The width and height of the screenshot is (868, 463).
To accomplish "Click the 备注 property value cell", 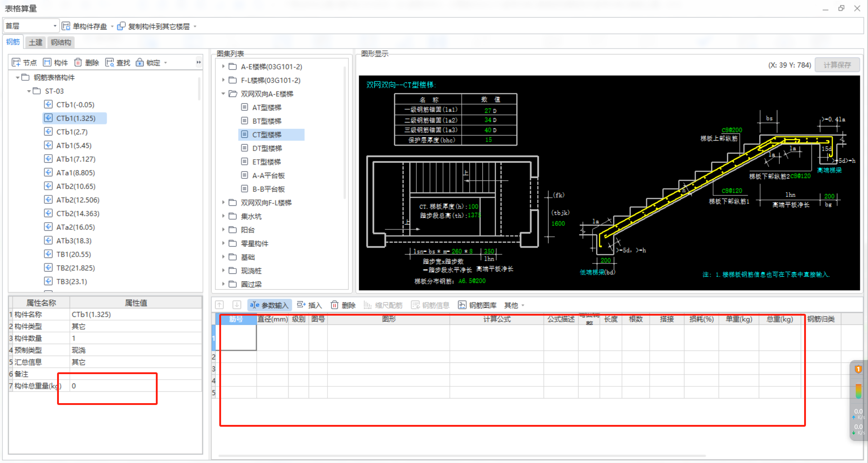I will (135, 374).
